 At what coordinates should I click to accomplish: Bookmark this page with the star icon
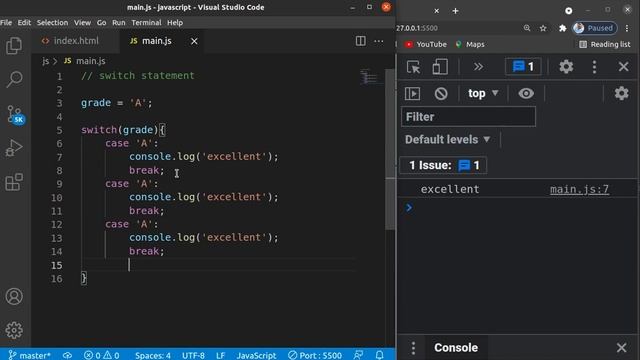543,28
